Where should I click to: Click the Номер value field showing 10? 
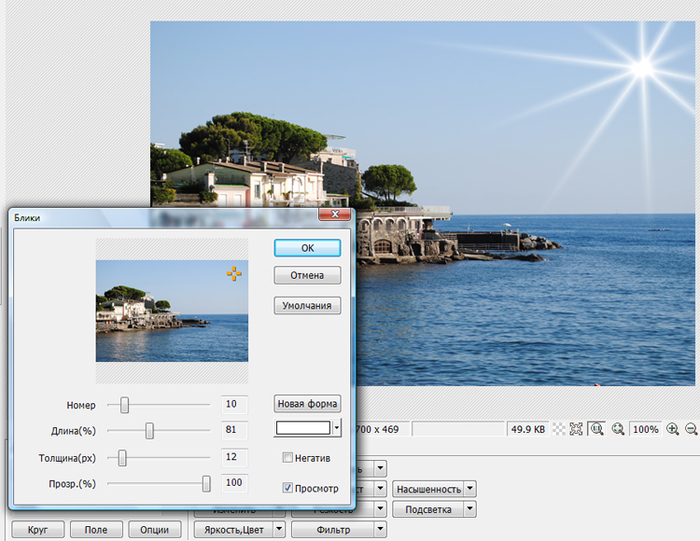pos(234,404)
